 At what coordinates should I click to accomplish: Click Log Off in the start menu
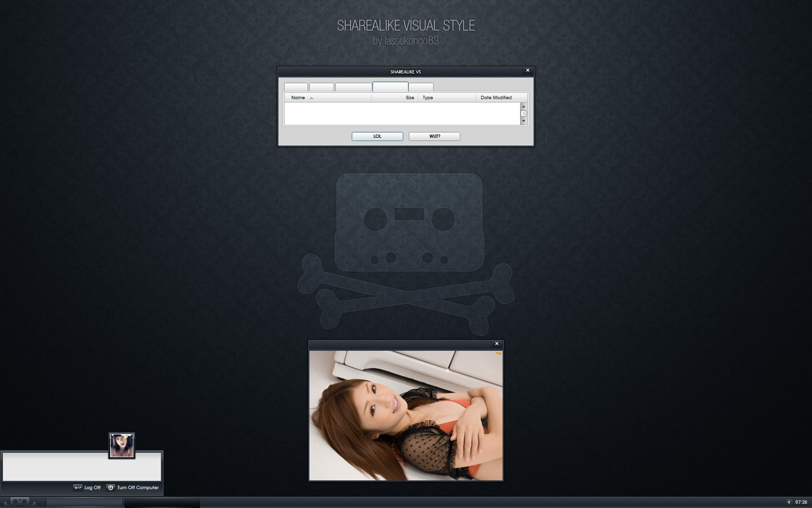pyautogui.click(x=87, y=488)
